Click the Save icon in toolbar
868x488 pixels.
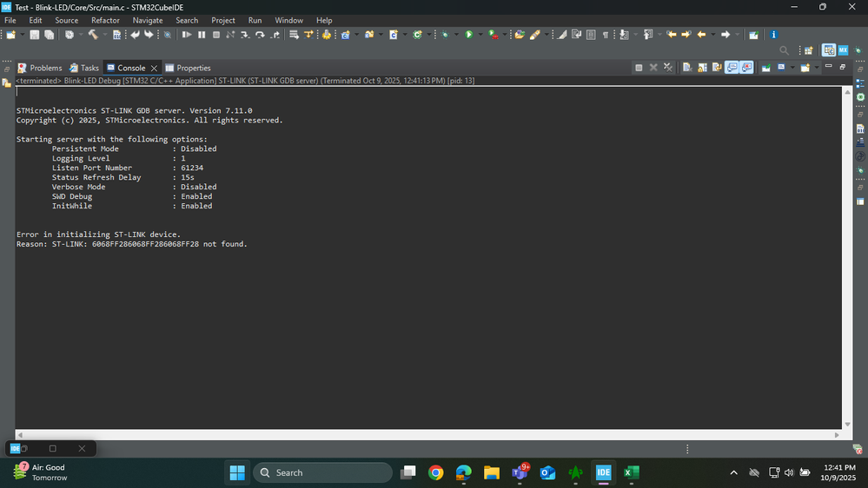(35, 35)
